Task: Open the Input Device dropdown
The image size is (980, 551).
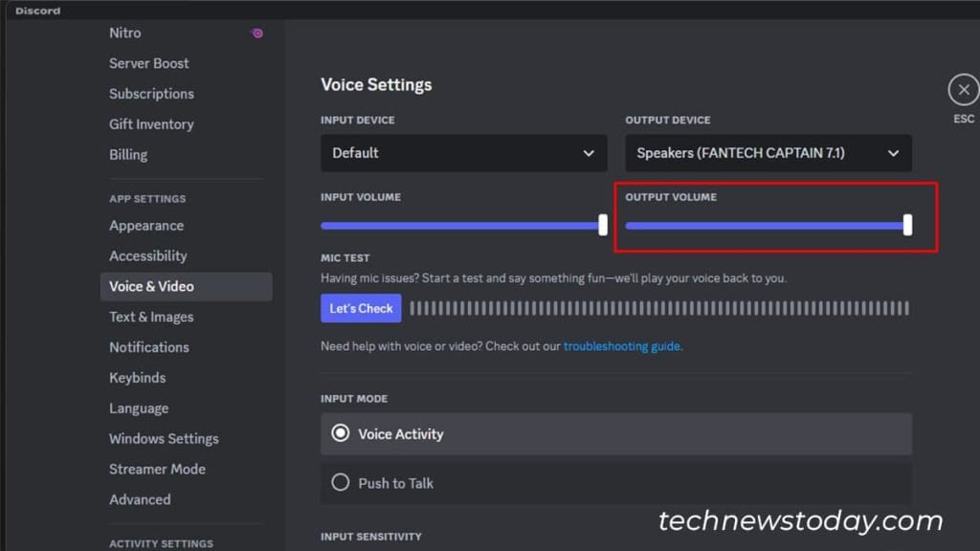Action: [x=463, y=153]
